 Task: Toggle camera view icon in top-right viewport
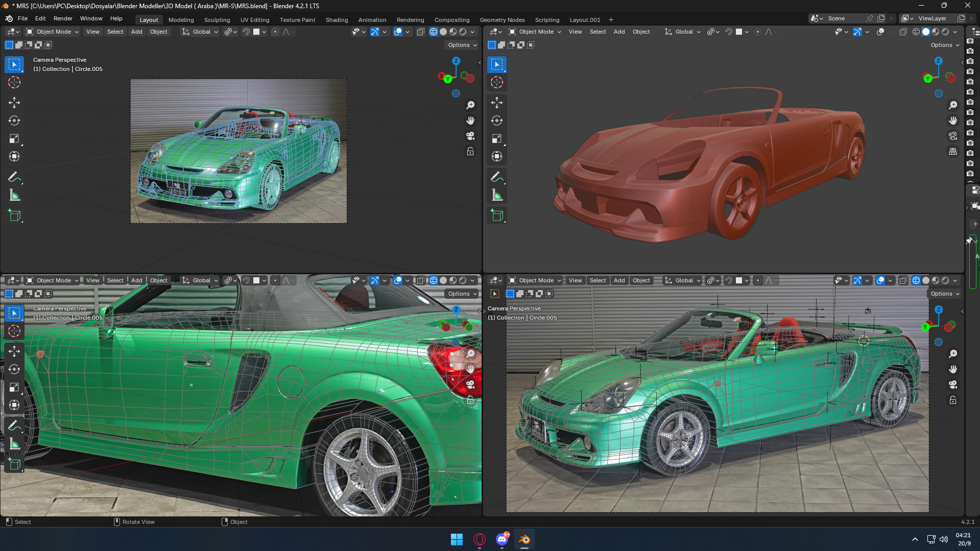click(953, 136)
